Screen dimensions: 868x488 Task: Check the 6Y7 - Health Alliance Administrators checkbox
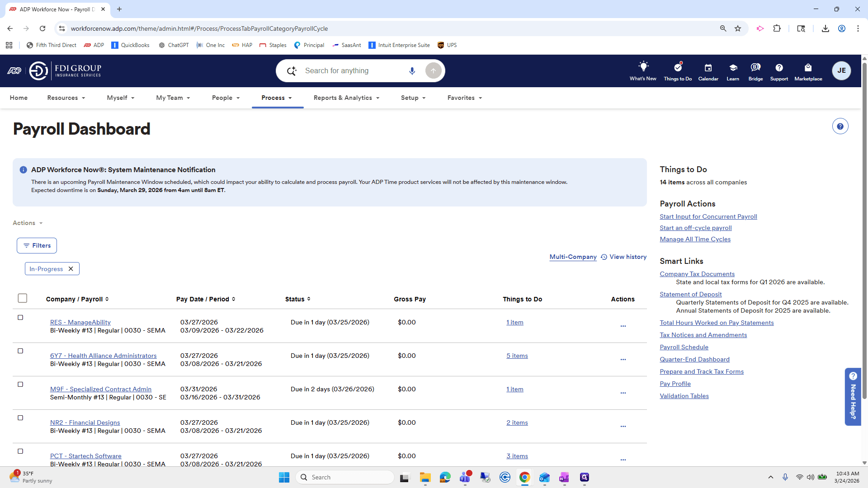pos(20,351)
